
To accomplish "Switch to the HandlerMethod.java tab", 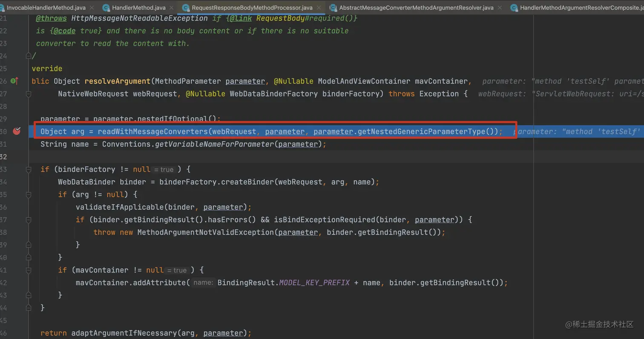I will tap(138, 8).
